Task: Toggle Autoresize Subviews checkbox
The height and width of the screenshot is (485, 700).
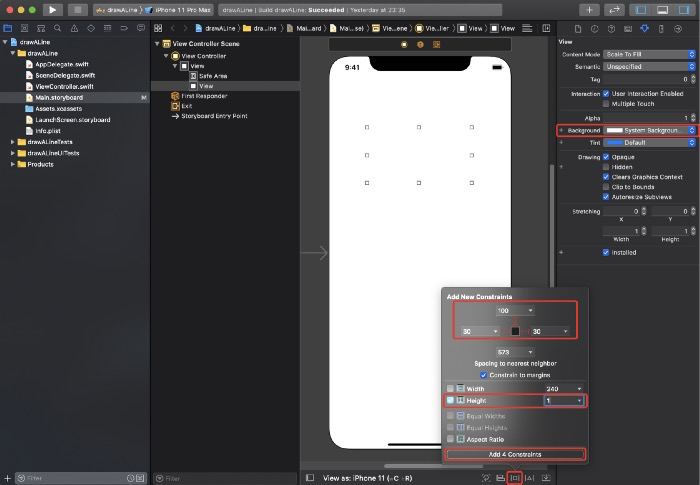Action: [606, 197]
